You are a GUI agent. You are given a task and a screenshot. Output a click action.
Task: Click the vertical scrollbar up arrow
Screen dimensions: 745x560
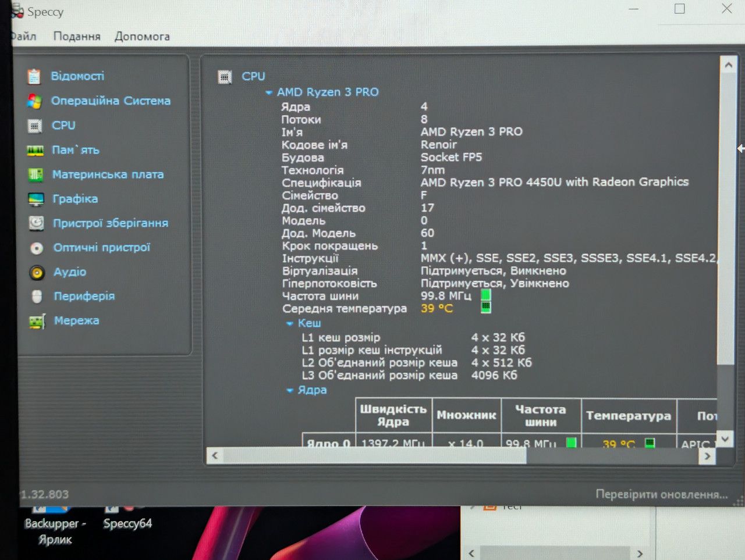coord(728,65)
